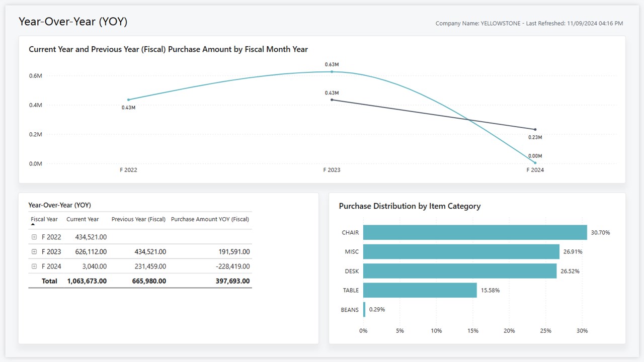Click the 0.23M data point at F 2024
This screenshot has height=362, width=644.
tap(535, 129)
